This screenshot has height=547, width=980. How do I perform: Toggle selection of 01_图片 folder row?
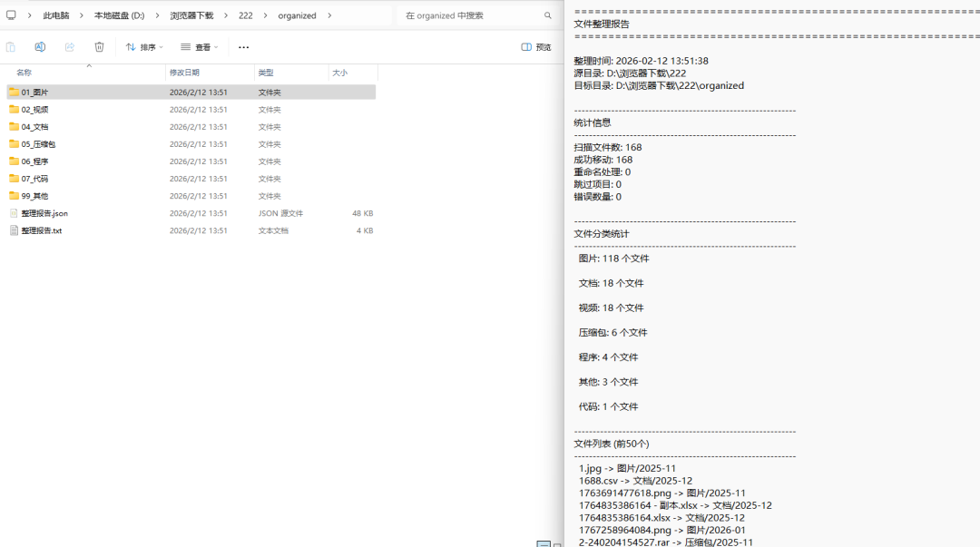pyautogui.click(x=91, y=92)
